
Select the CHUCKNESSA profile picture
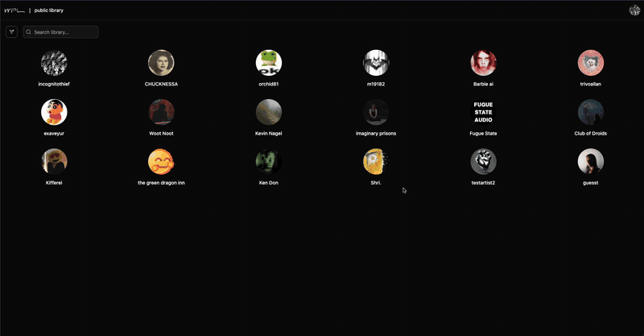pyautogui.click(x=161, y=63)
